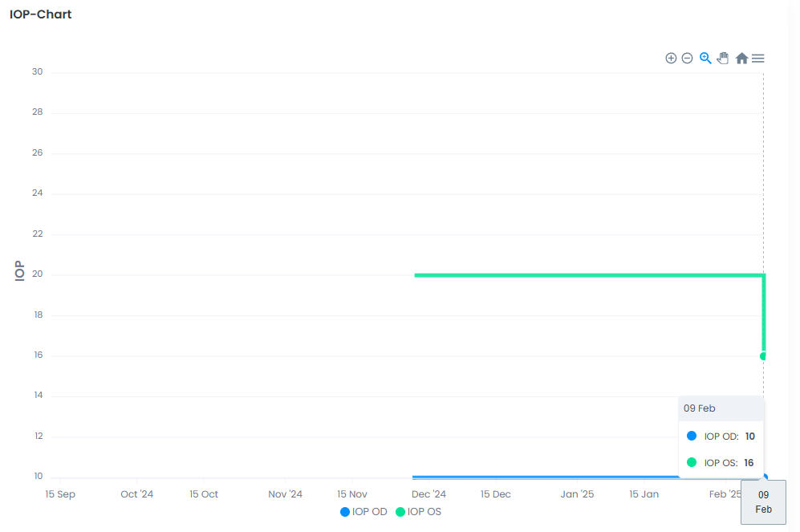
Task: Click the IOP-Chart title
Action: coord(41,14)
